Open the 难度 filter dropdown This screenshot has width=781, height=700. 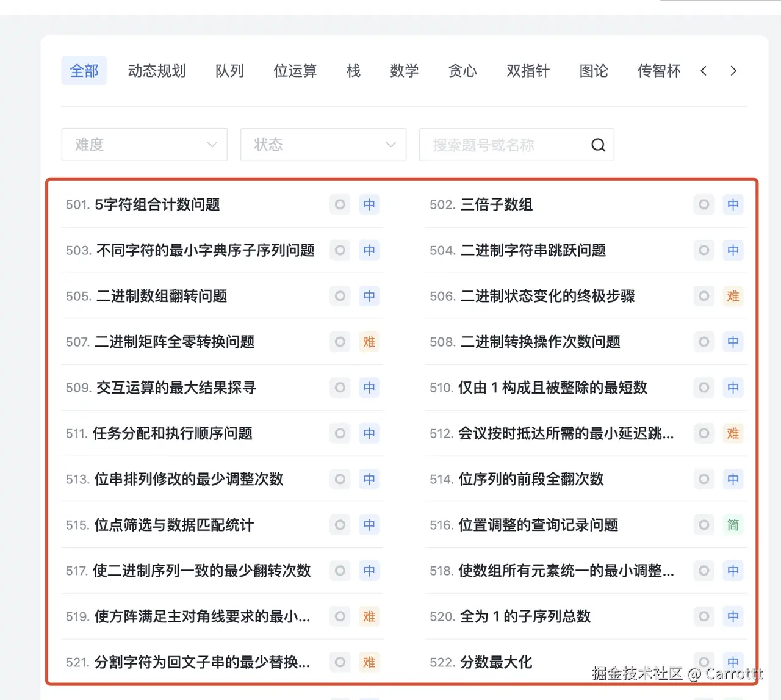[x=144, y=145]
